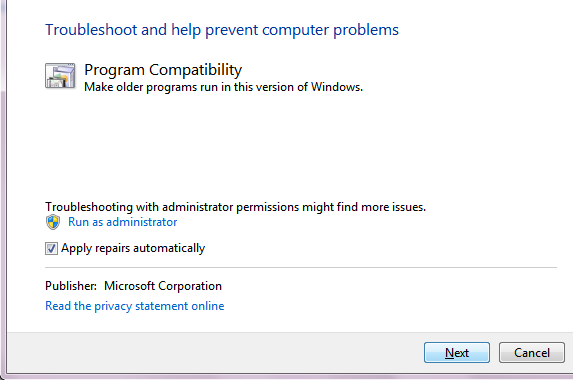
Task: Click the word 'Windows' in the description
Action: tap(337, 87)
